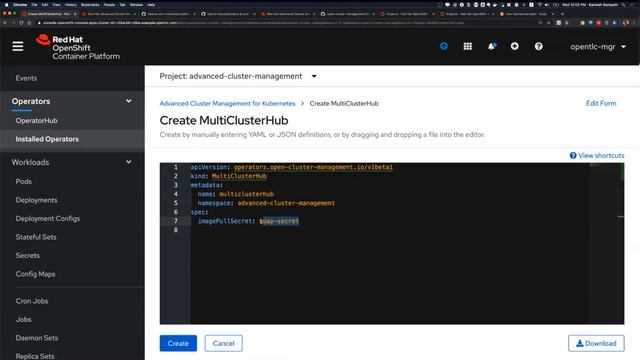This screenshot has height=360, width=640.
Task: Open Replica Sets in sidebar
Action: [35, 356]
